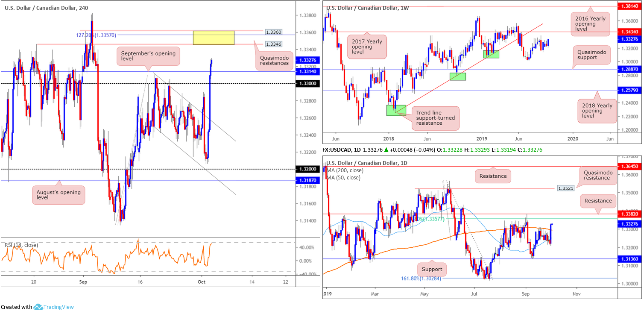Screen dimensions: 644x314
Task: Select the '2018 Yearly opening level' callout
Action: 597,111
